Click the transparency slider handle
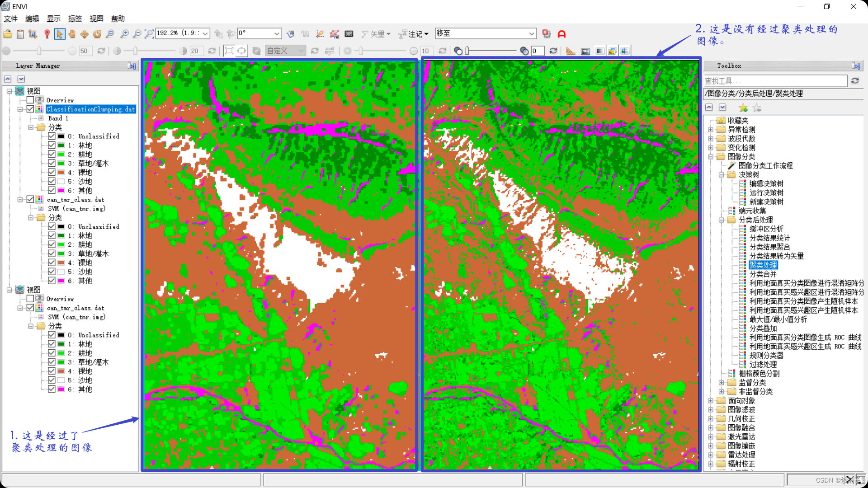Viewport: 868px width, 488px height. pos(467,51)
